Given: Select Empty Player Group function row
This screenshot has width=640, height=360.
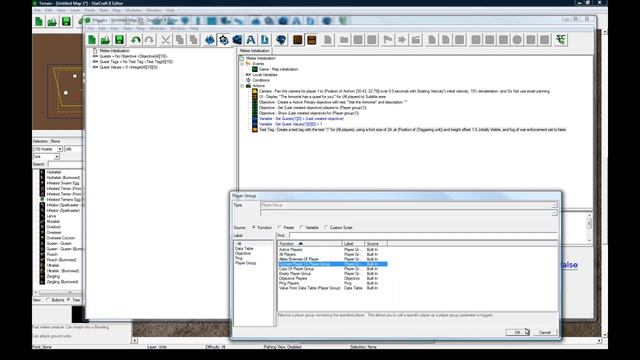Looking at the screenshot, I should [333, 273].
